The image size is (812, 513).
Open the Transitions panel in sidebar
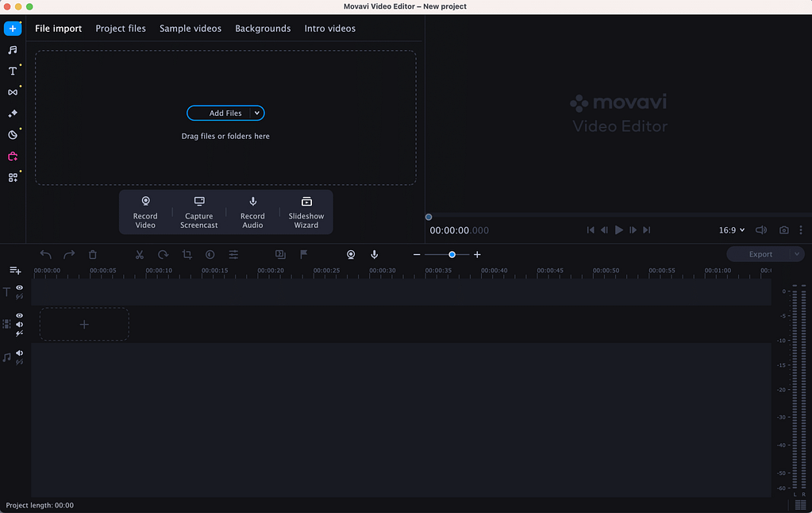[x=13, y=92]
